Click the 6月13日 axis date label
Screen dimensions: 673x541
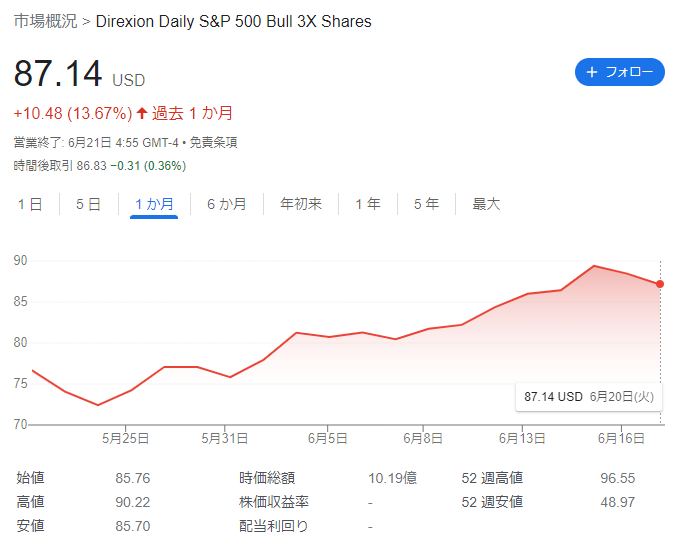pyautogui.click(x=522, y=438)
